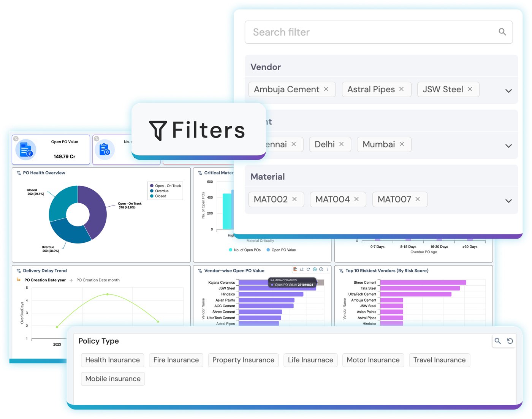Viewport: 532px width, 419px height.
Task: Click filter icon beside Critical Material title
Action: (x=200, y=173)
